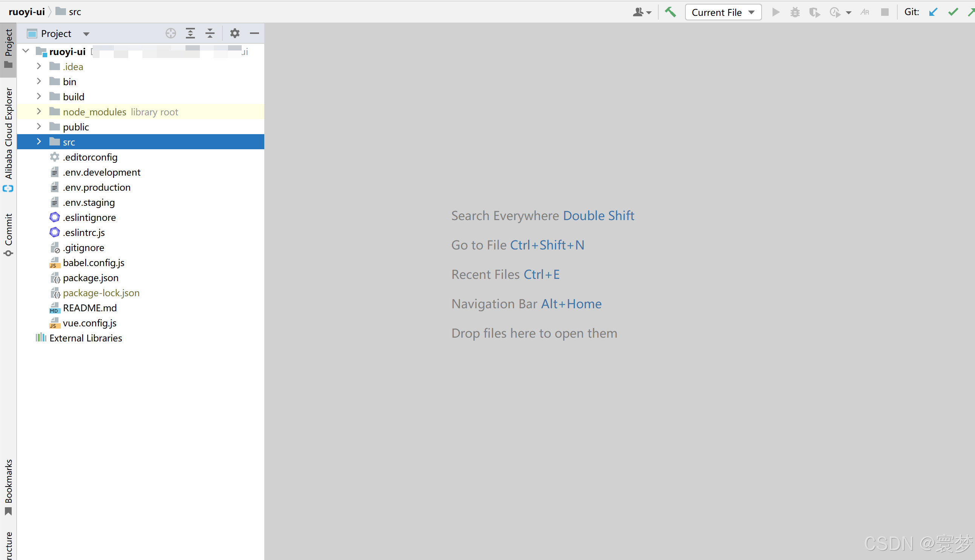Click the Select Opened File crosshair icon
Viewport: 975px width, 560px height.
pyautogui.click(x=171, y=34)
